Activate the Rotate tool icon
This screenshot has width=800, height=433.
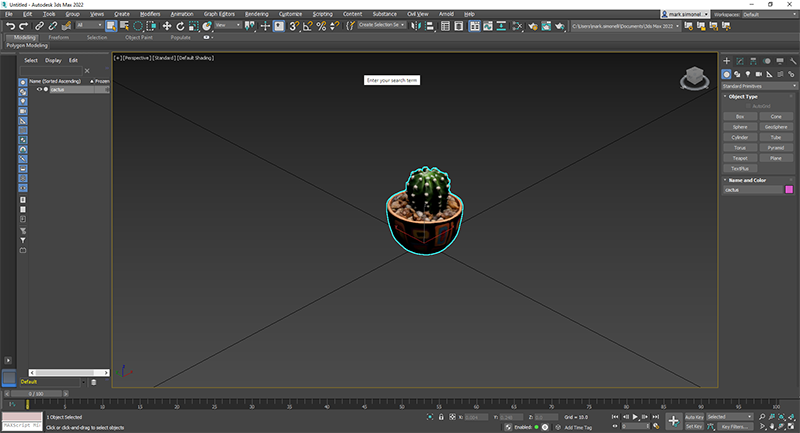[180, 26]
